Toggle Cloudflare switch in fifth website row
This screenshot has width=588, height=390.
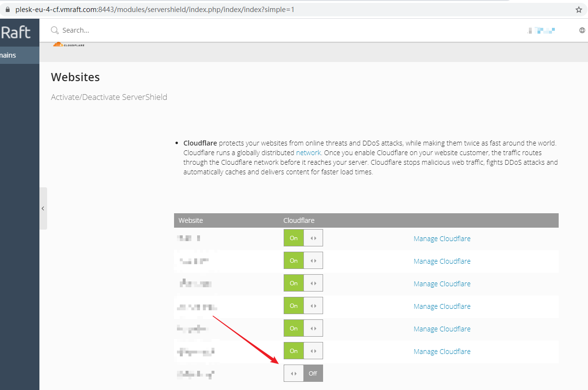pyautogui.click(x=303, y=328)
